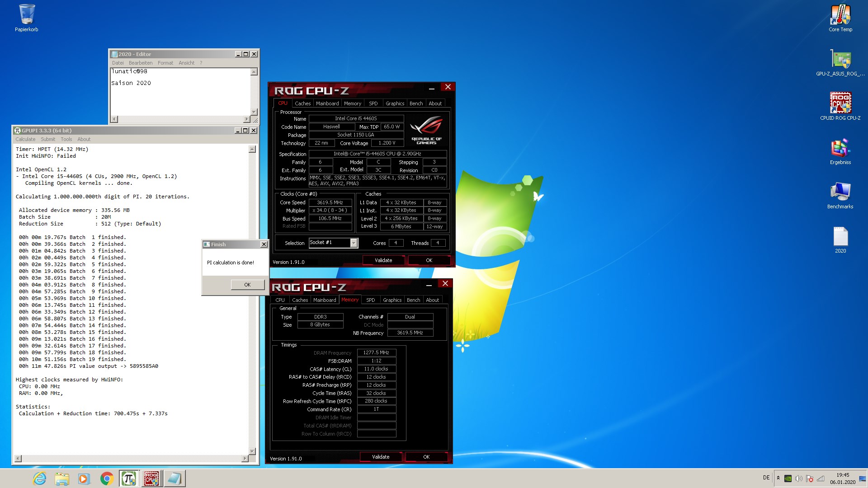Click GPUPI horizontal scrollbar left arrow
The image size is (868, 488).
(18, 459)
